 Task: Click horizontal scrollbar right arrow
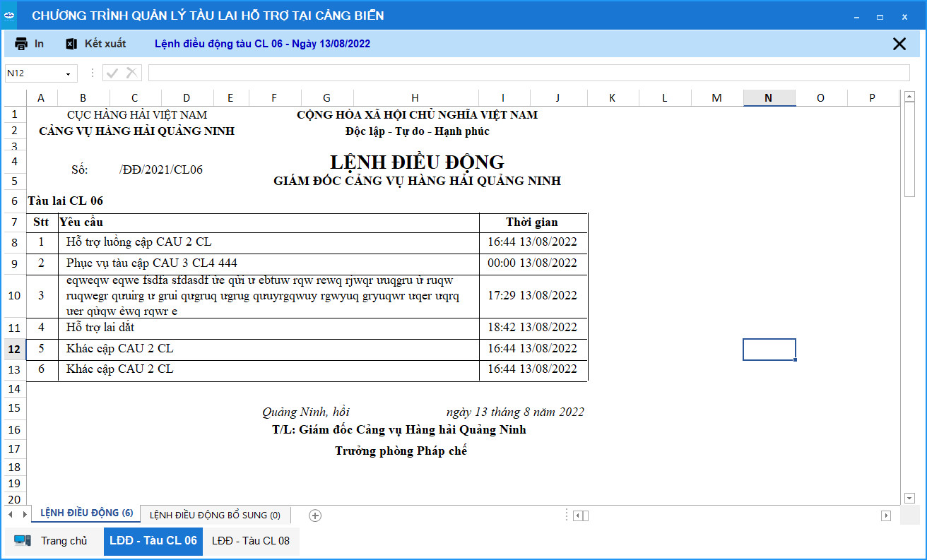coord(886,516)
